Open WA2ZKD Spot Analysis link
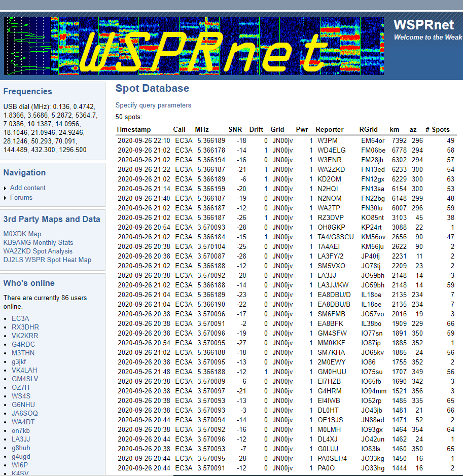This screenshot has width=463, height=476. click(x=38, y=251)
